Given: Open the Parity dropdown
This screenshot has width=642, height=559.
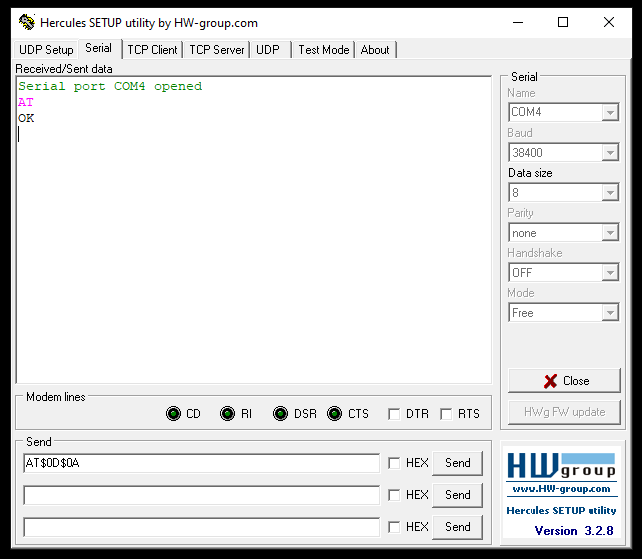Looking at the screenshot, I should click(610, 233).
